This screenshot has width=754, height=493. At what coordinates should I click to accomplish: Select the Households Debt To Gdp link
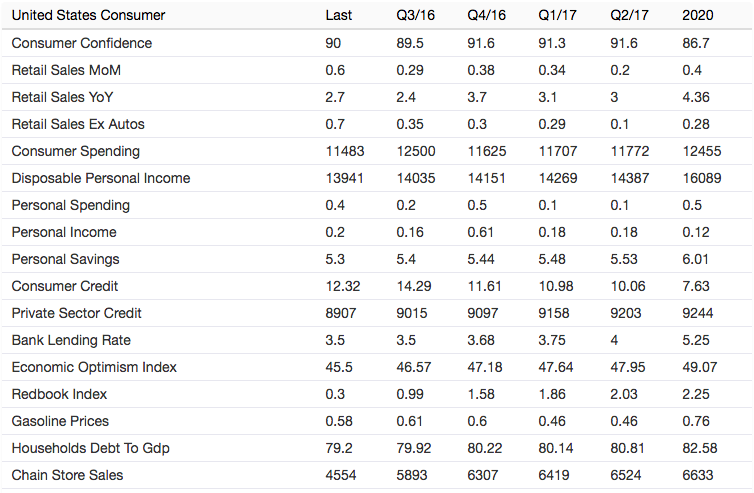[91, 448]
